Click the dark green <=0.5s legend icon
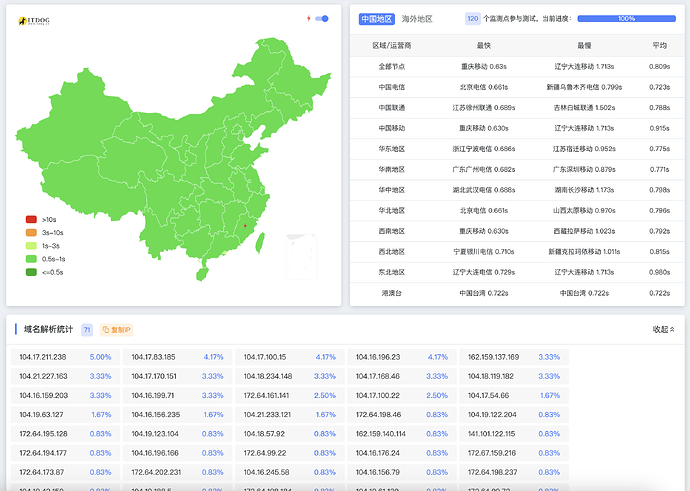690x491 pixels. [x=31, y=271]
